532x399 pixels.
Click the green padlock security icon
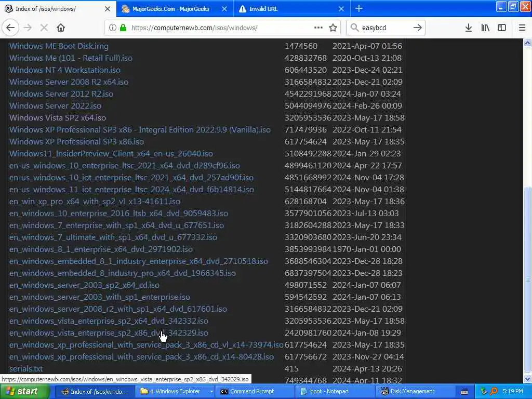click(x=123, y=28)
